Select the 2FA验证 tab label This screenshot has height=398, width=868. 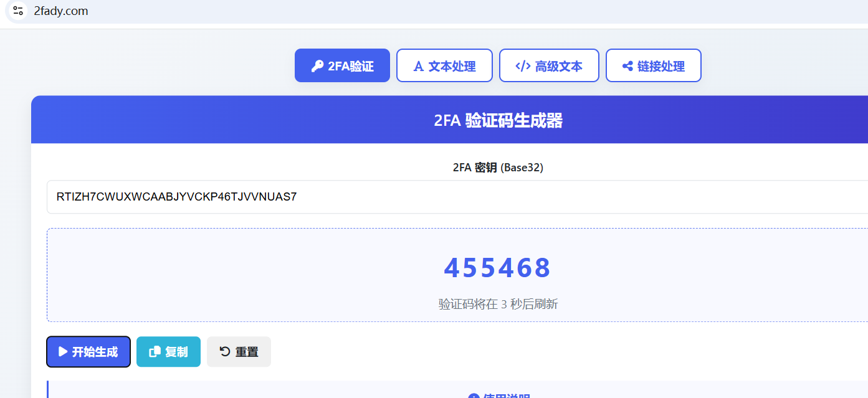point(351,66)
